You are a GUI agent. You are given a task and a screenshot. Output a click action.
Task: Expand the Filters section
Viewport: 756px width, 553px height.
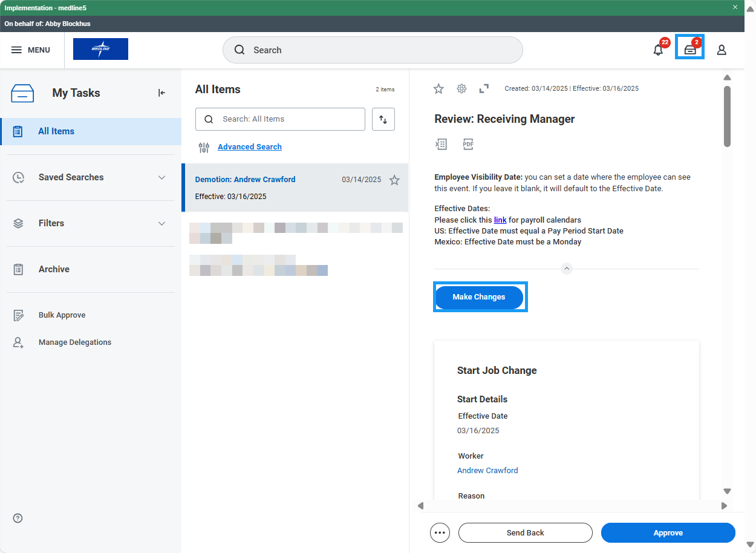(x=161, y=223)
